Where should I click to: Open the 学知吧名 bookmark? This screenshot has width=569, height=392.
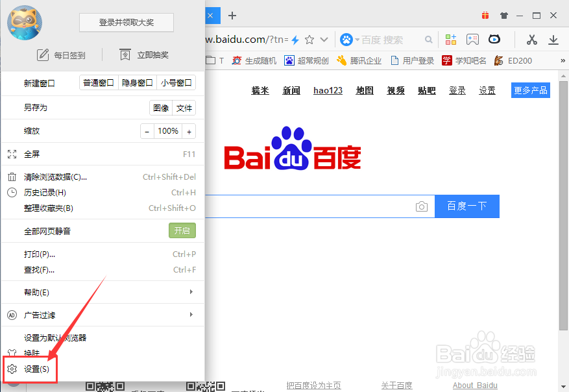pos(464,60)
